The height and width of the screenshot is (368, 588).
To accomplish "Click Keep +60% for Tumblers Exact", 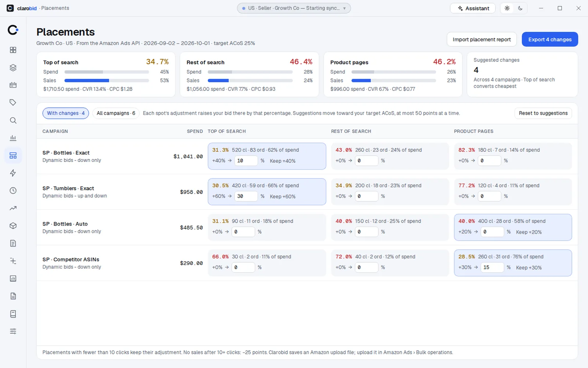I will coord(283,197).
